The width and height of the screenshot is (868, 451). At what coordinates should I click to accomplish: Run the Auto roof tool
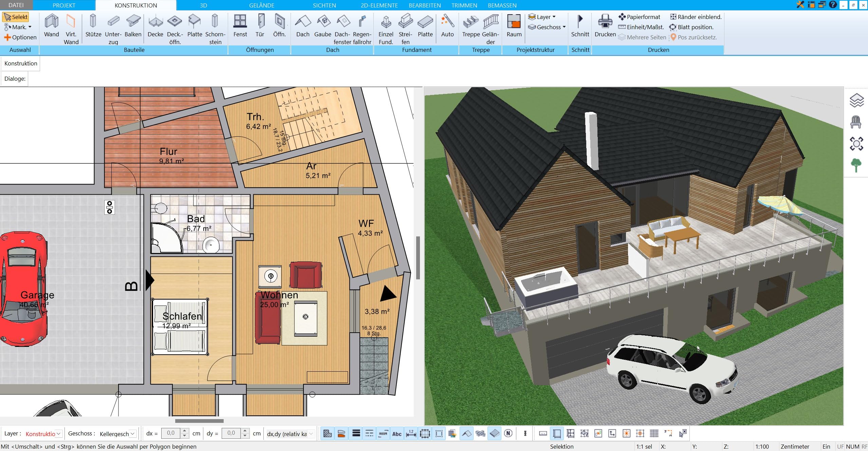(447, 26)
